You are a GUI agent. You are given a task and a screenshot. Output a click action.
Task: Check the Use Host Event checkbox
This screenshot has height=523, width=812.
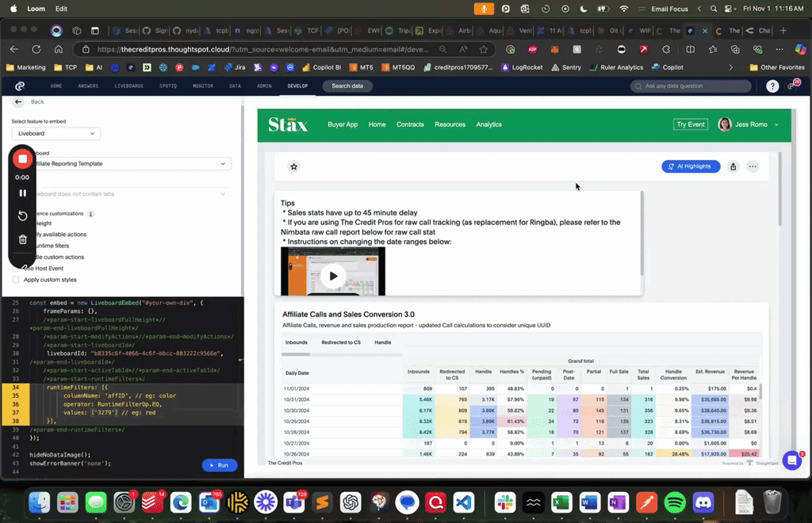point(16,269)
